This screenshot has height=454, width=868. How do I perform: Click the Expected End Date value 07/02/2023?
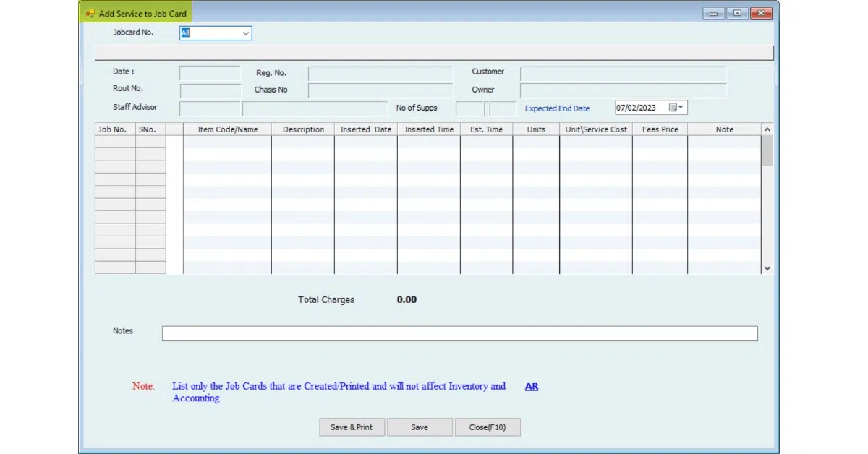pos(637,108)
